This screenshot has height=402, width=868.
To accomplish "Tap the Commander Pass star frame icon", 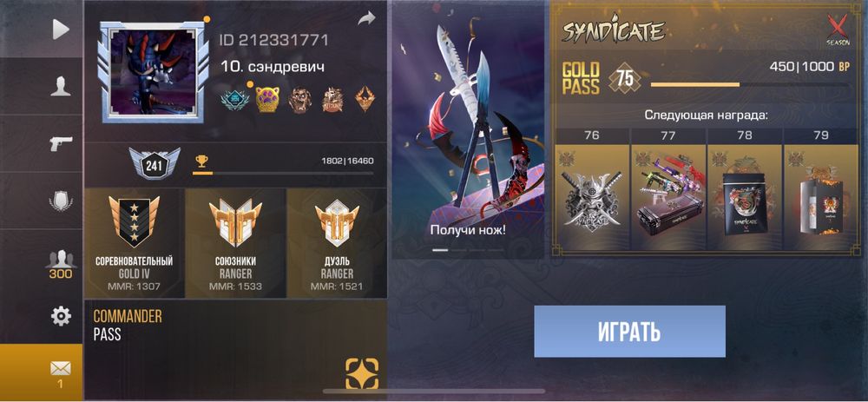I will pyautogui.click(x=362, y=373).
